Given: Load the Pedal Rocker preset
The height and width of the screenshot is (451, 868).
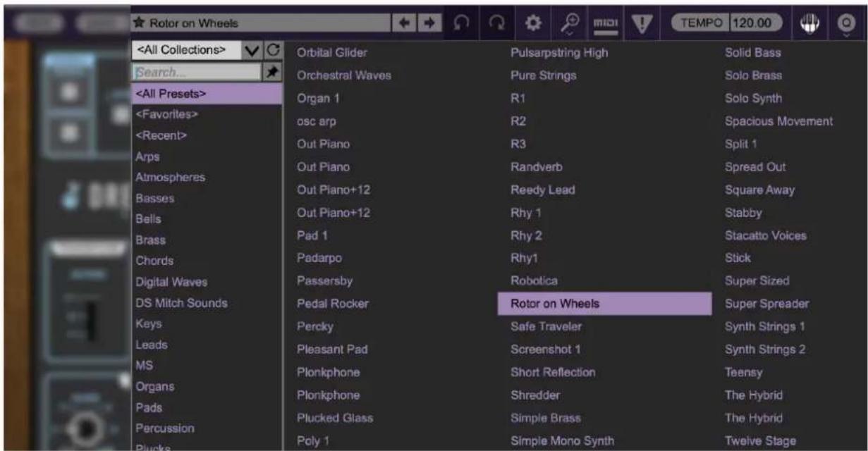Looking at the screenshot, I should [333, 304].
